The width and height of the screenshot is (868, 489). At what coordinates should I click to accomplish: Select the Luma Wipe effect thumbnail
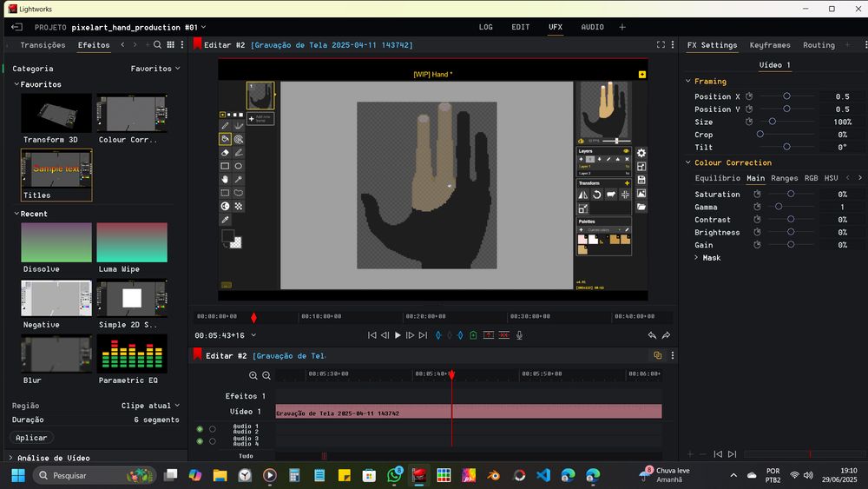point(132,242)
